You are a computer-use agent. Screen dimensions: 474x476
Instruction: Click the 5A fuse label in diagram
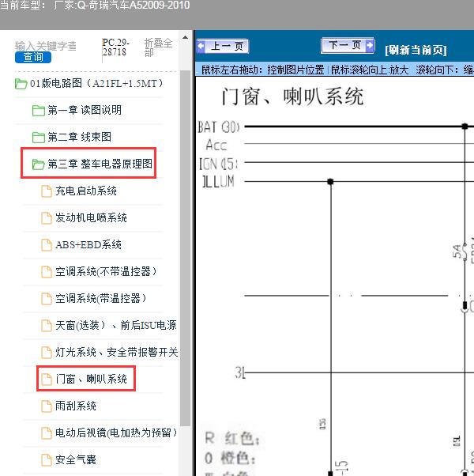tap(457, 251)
